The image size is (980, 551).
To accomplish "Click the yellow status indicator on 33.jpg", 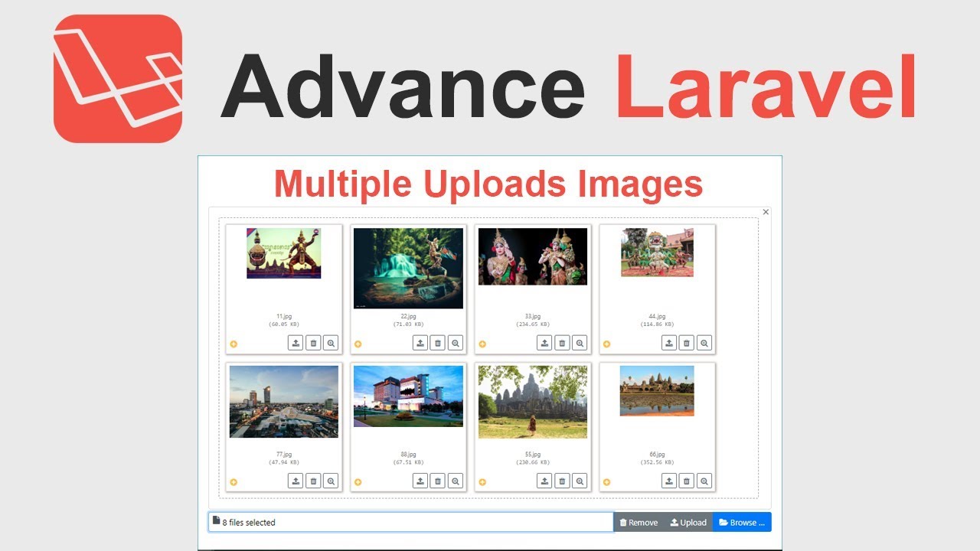I will coord(482,344).
